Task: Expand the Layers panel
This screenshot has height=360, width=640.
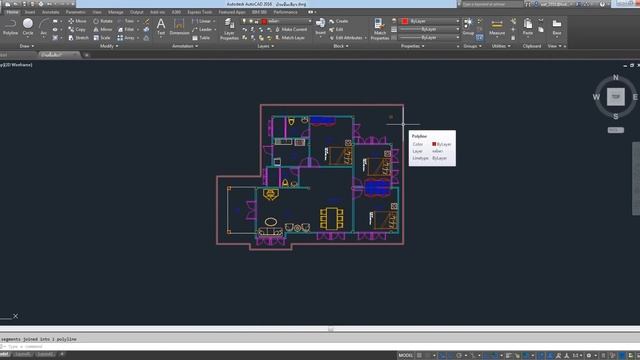Action: click(x=265, y=46)
